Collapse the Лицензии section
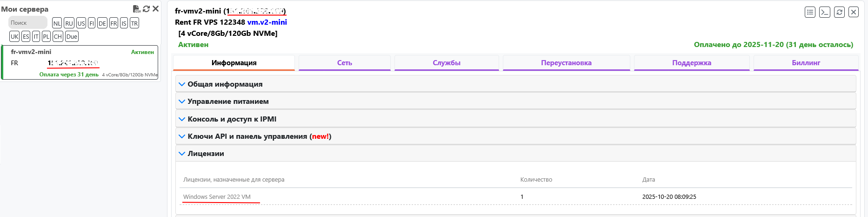 click(206, 154)
